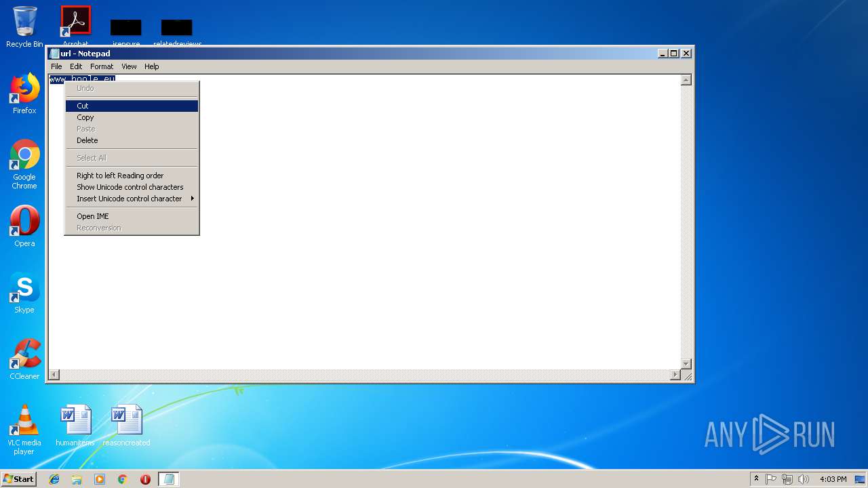Launch the media player taskbar icon
The width and height of the screenshot is (868, 488).
pyautogui.click(x=100, y=479)
